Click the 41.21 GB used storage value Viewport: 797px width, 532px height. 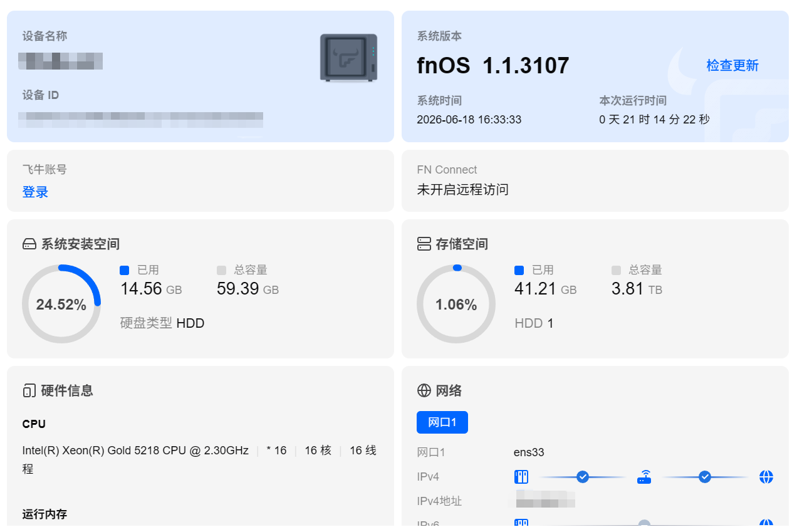(546, 289)
